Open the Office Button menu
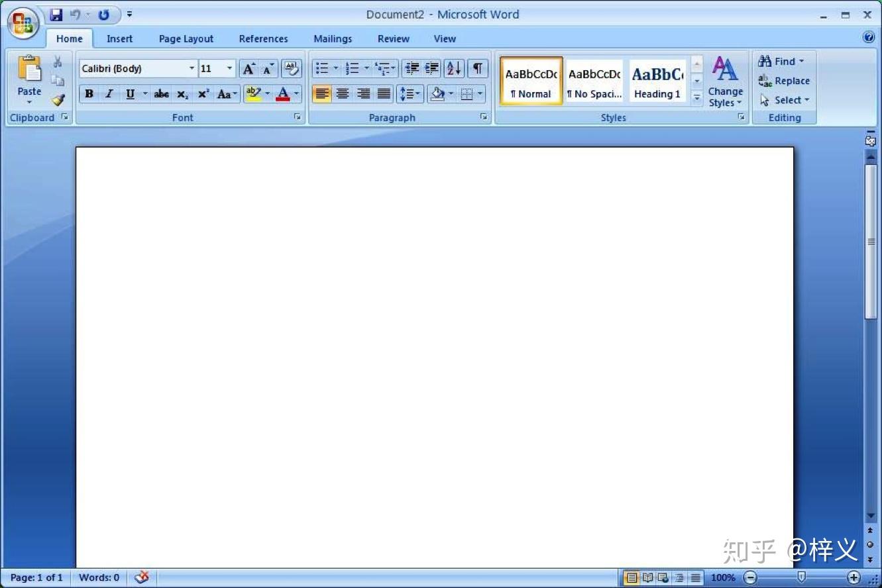The width and height of the screenshot is (882, 588). [x=23, y=23]
